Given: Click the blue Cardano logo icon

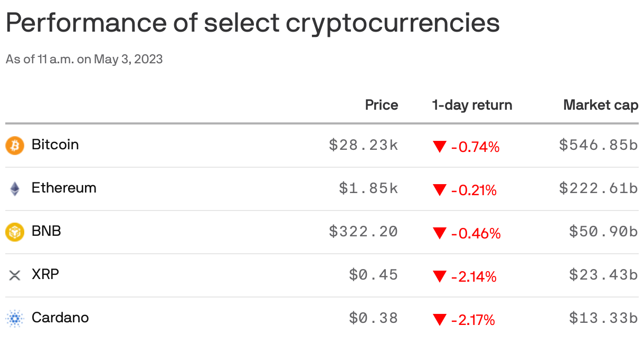Looking at the screenshot, I should coord(15,318).
